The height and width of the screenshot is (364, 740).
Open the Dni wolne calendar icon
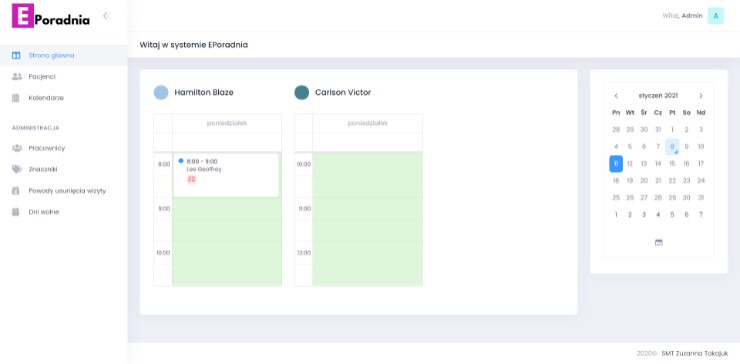tap(16, 212)
